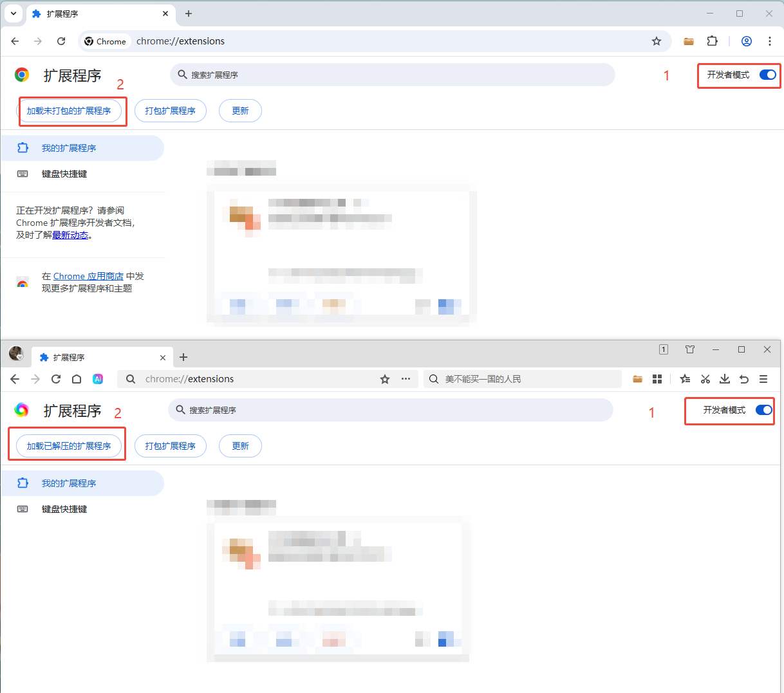Close 扩展程序 tab in bottom browser
The width and height of the screenshot is (784, 693).
pos(163,358)
